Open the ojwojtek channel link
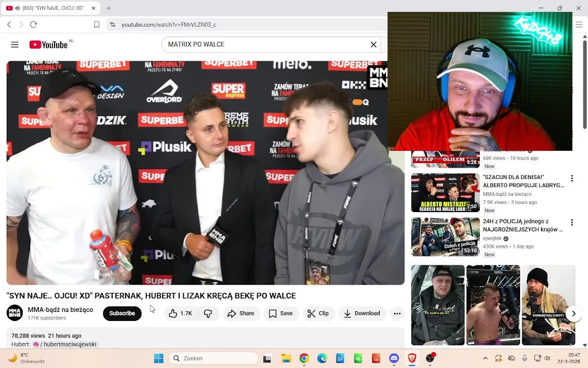Screen dimensions: 588x368 click(492, 239)
